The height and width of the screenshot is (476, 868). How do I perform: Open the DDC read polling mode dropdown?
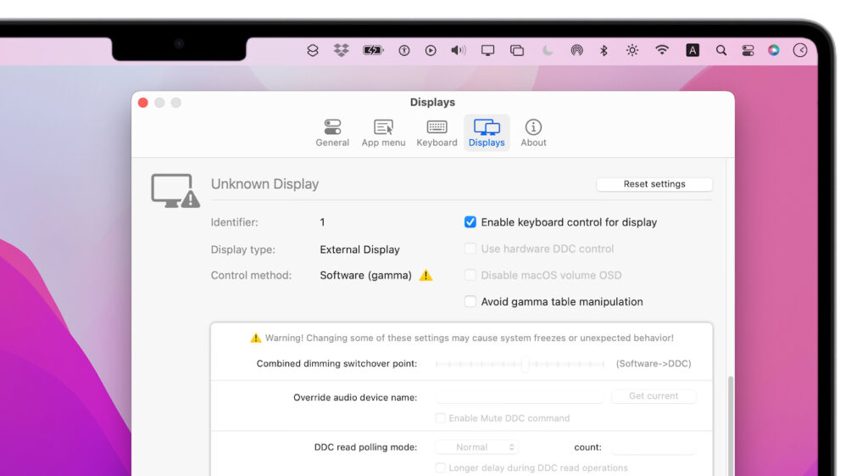point(477,447)
